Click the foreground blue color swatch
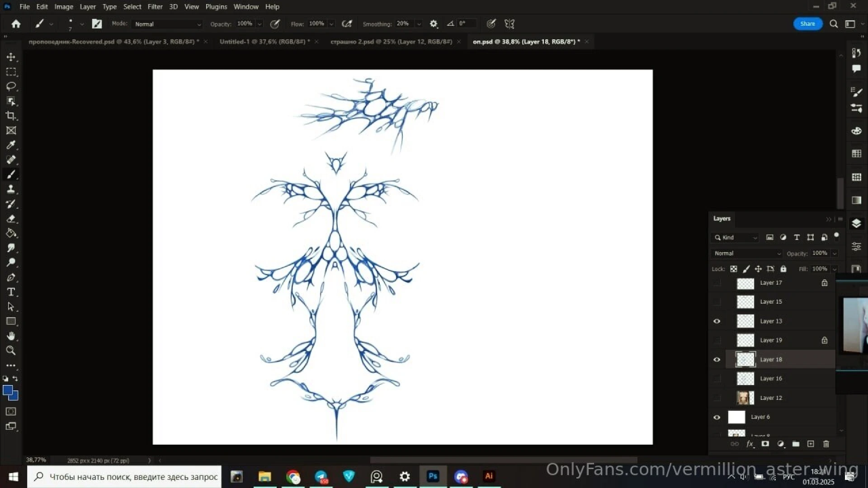868x488 pixels. coord(8,390)
